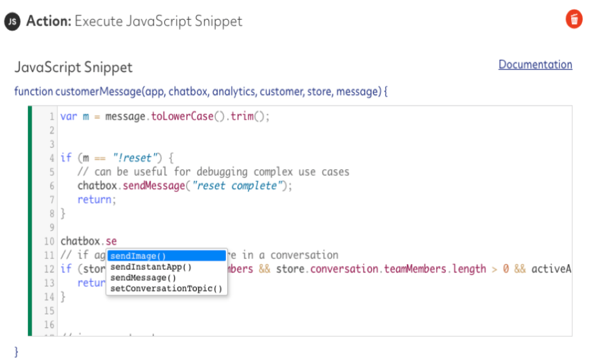The height and width of the screenshot is (364, 589).
Task: Click the red trash delete icon
Action: pos(574,20)
